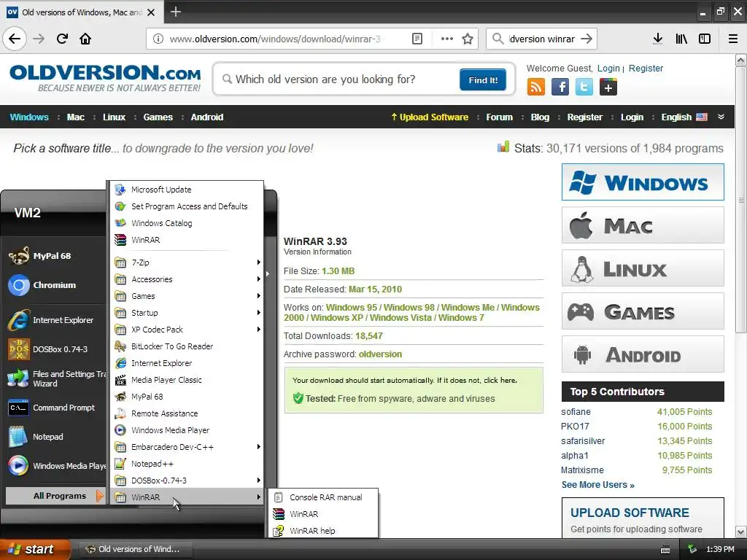
Task: Select the English language option
Action: (x=684, y=117)
